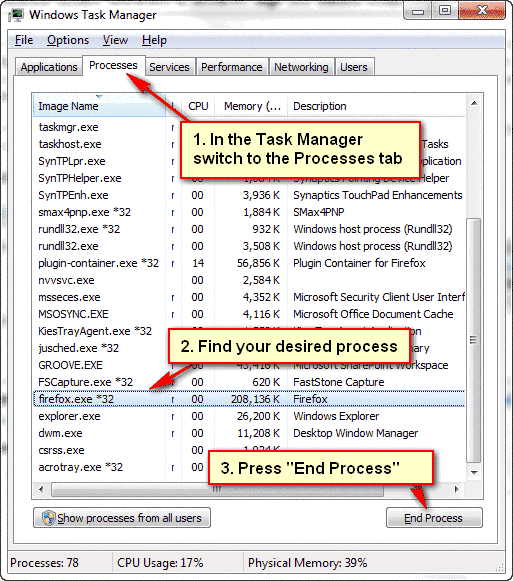Click the Processes: 78 status entry
The image size is (513, 581).
tap(44, 563)
